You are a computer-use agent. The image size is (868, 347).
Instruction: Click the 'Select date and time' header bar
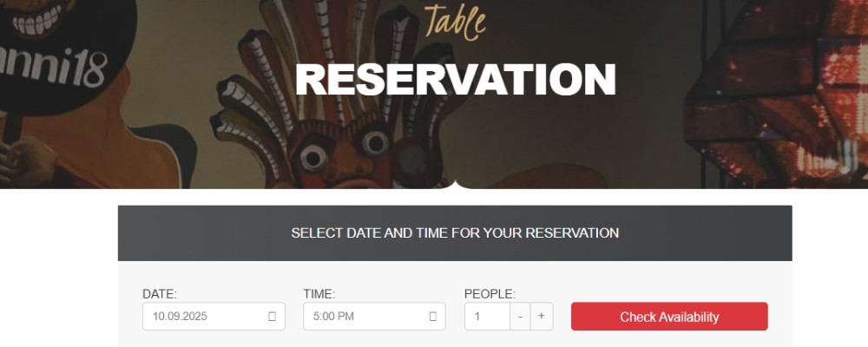(455, 233)
